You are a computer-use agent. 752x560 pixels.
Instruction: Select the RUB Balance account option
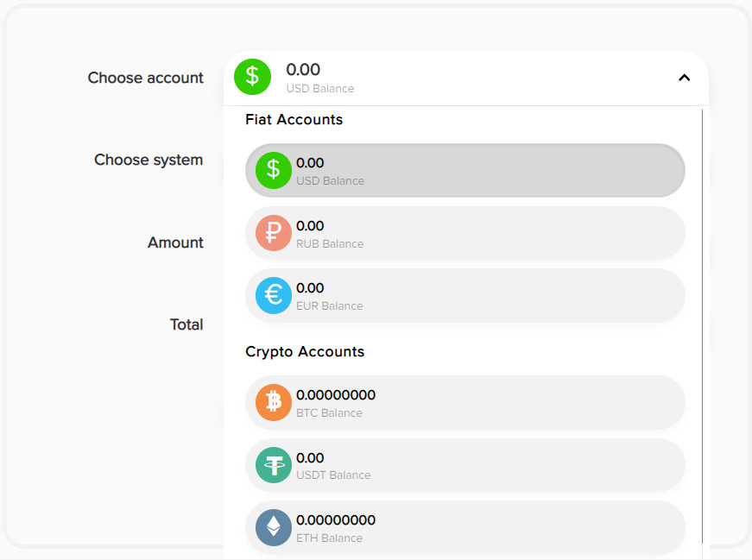point(464,234)
